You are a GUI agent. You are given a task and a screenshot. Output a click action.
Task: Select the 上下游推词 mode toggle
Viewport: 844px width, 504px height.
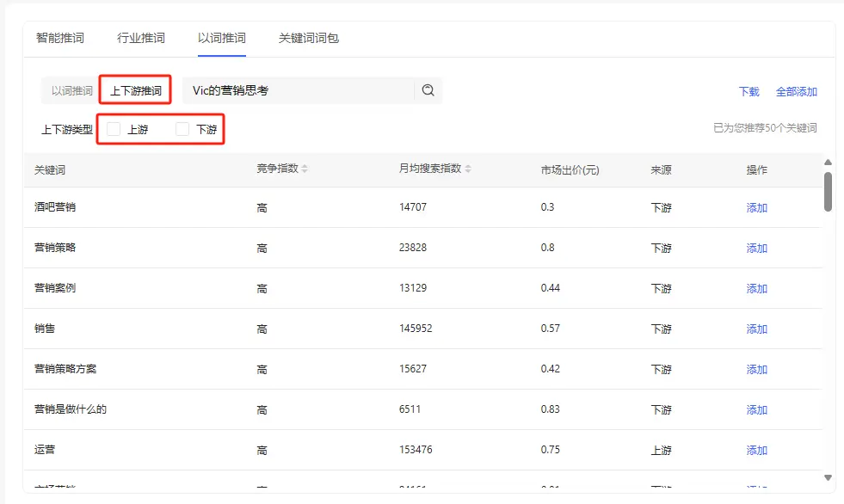click(x=135, y=89)
